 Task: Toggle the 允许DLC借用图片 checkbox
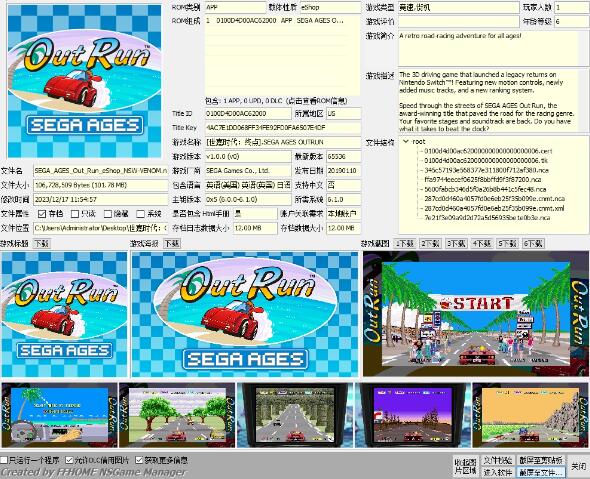(69, 460)
